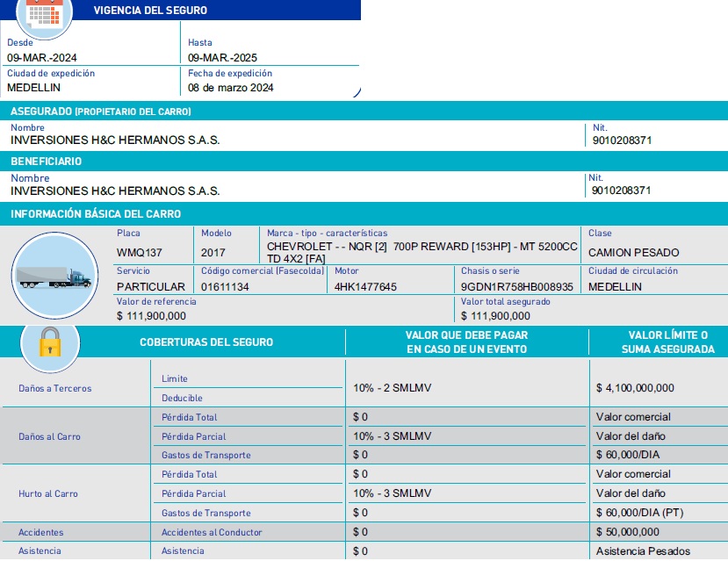
Task: Select the Fasecolda code 01611134
Action: point(225,287)
